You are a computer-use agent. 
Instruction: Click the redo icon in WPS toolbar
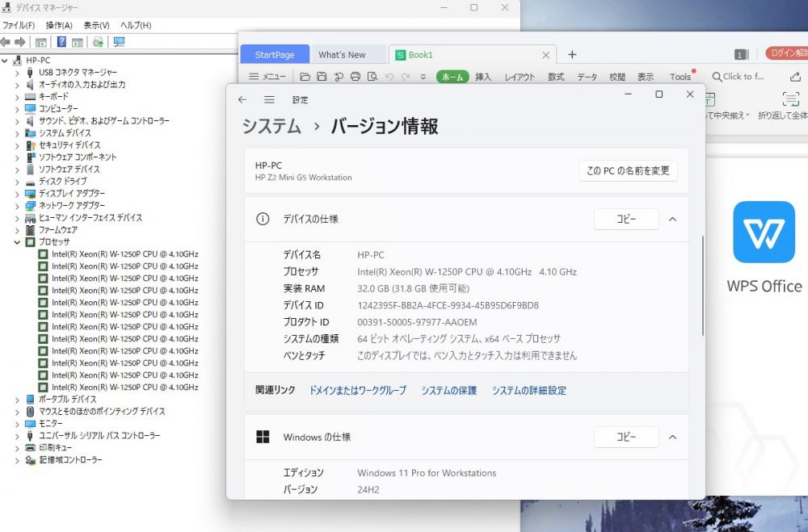pos(406,77)
